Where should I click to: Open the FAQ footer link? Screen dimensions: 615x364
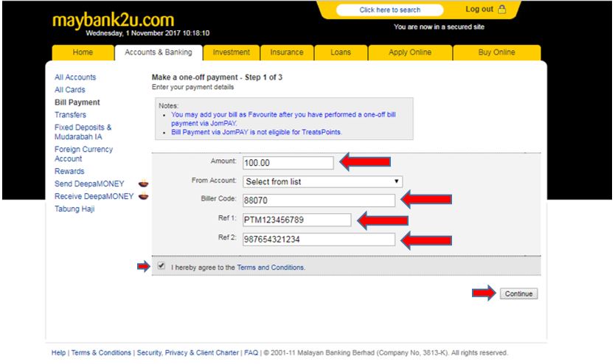(x=251, y=353)
